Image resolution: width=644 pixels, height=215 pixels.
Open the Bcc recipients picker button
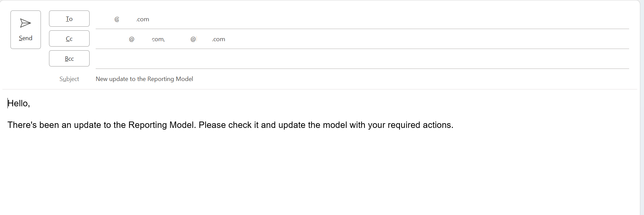[x=69, y=58]
